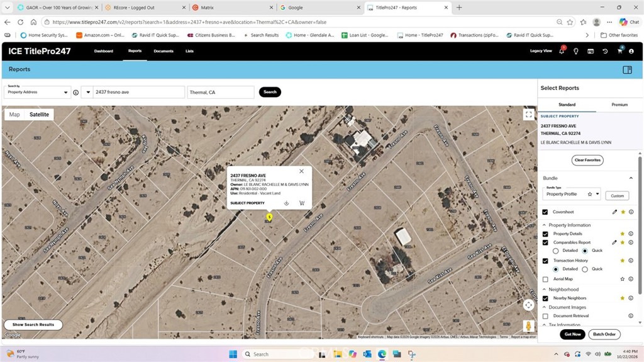
Task: Open the history clock icon in the header
Action: pos(605,51)
